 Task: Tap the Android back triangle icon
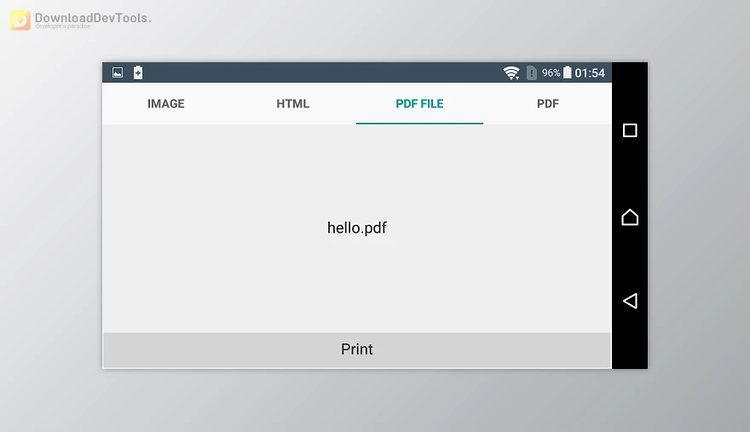(x=630, y=301)
